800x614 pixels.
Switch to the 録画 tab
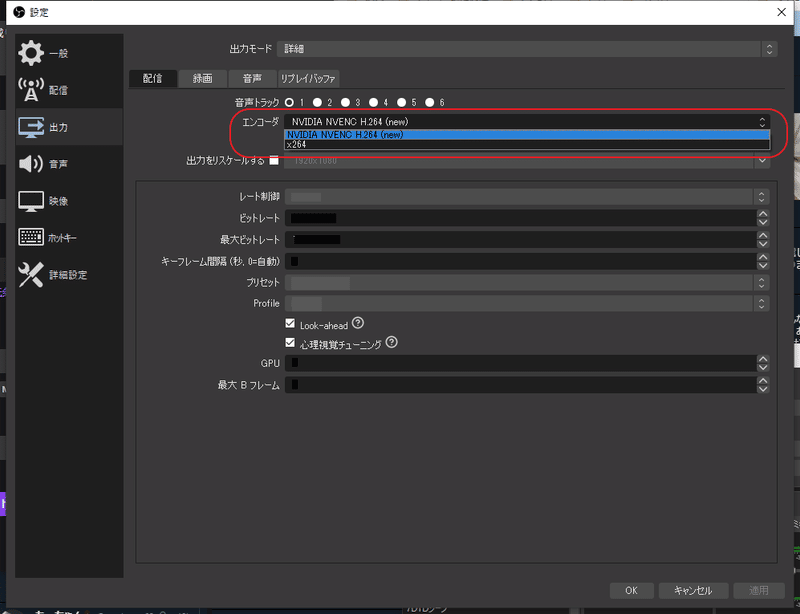[x=203, y=79]
